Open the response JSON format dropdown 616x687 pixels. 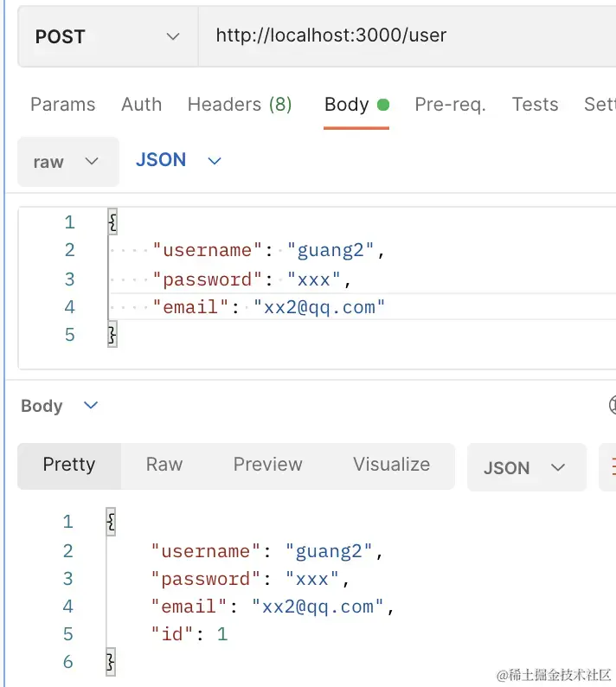pos(524,468)
